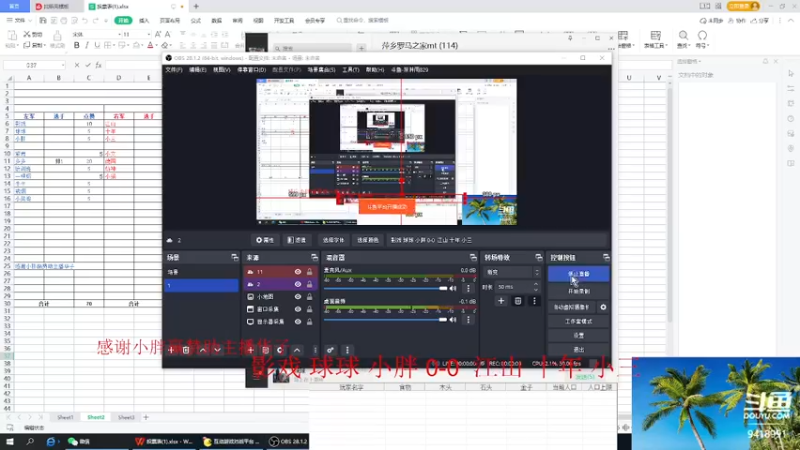Open font color dropdown arrow in WPS
800x450 pixels.
157,46
